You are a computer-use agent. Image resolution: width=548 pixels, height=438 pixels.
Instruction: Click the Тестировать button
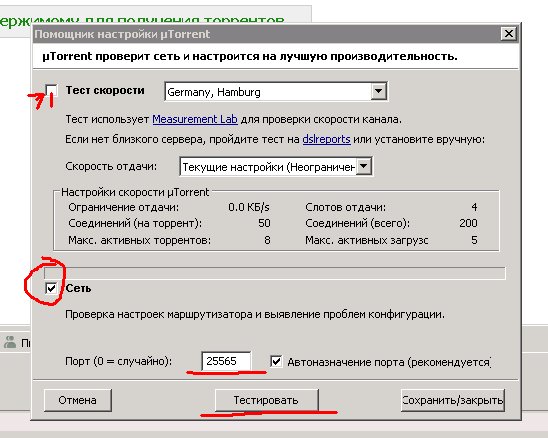coord(266,400)
